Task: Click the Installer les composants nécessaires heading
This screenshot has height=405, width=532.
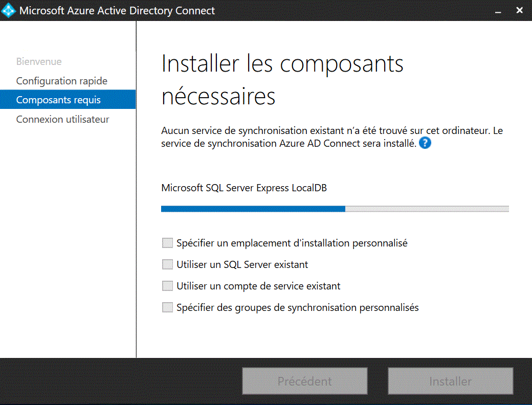Action: (282, 80)
